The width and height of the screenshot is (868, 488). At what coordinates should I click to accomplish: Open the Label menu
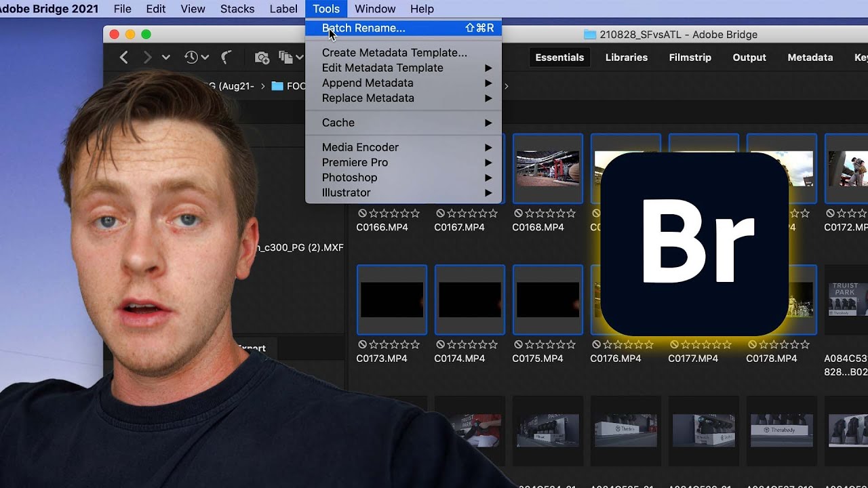283,9
